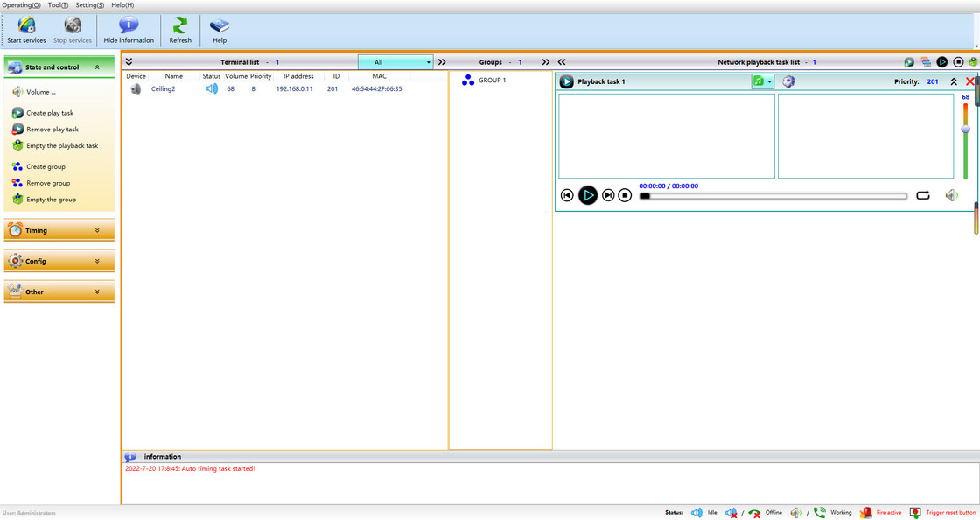The width and height of the screenshot is (980, 520).
Task: Open the Setting menu
Action: tap(88, 4)
